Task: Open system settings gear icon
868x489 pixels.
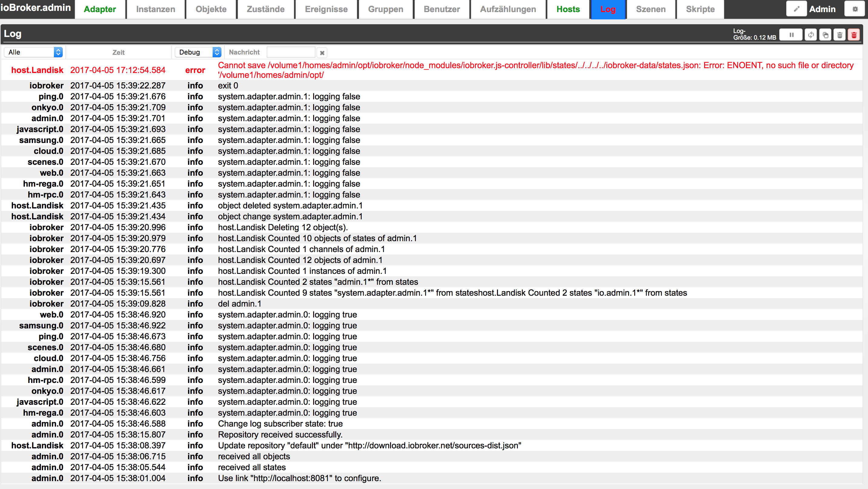Action: 854,9
